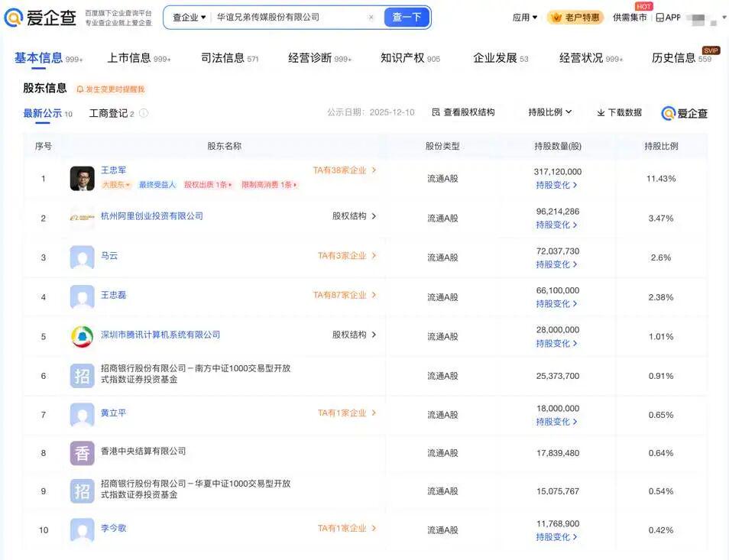Viewport: 729px width, 560px height.
Task: Click the info icon beside 工商登记
Action: click(x=144, y=114)
